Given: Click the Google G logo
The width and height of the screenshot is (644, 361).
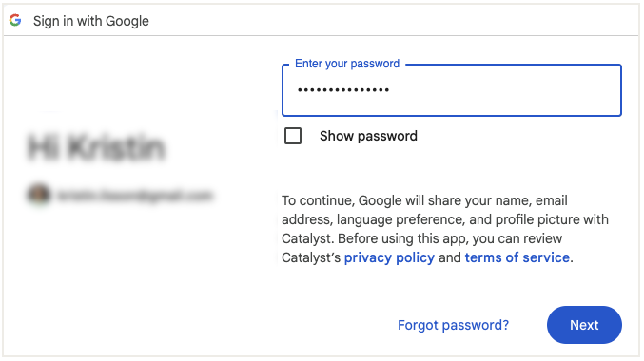Looking at the screenshot, I should coord(15,20).
